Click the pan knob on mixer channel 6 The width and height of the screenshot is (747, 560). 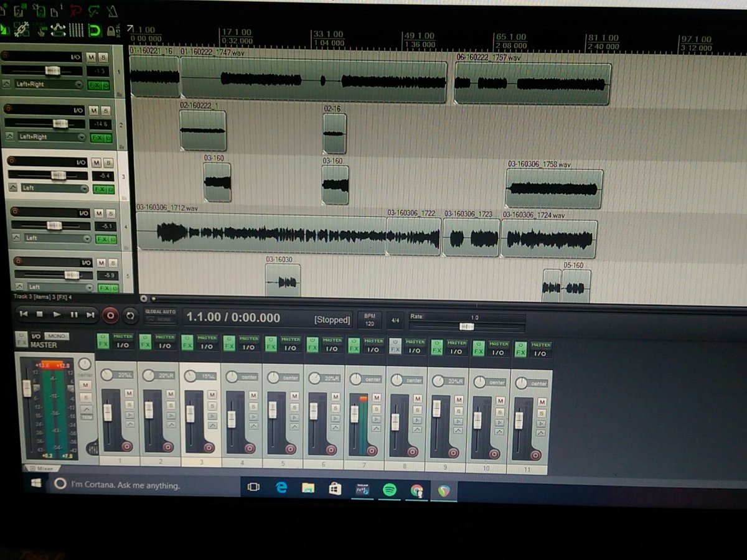tap(314, 378)
